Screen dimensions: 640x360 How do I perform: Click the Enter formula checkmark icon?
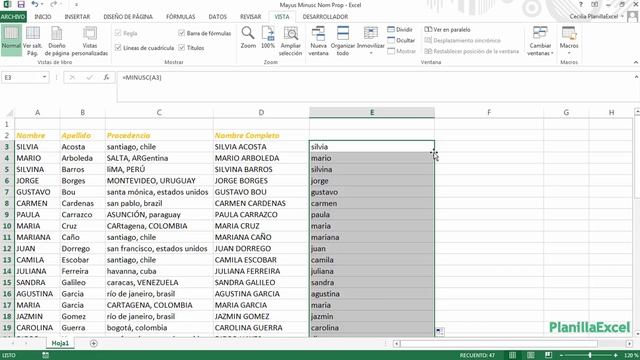(x=89, y=77)
